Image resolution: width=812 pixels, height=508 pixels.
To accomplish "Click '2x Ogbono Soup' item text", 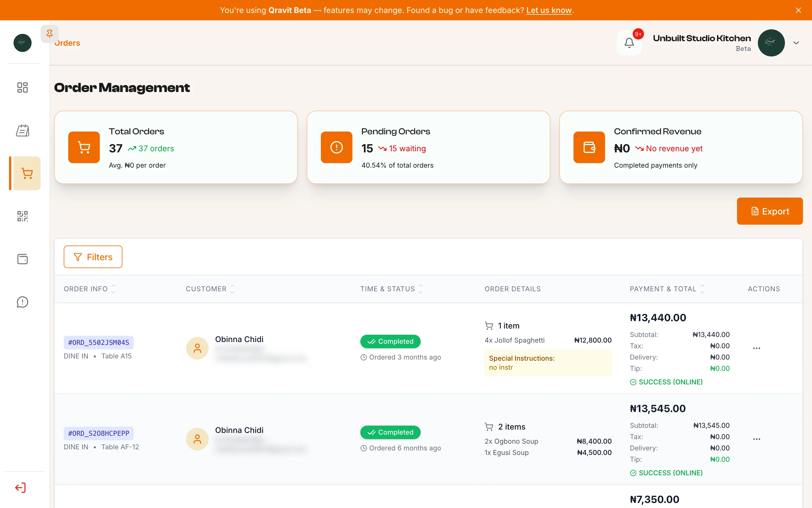I will (511, 441).
